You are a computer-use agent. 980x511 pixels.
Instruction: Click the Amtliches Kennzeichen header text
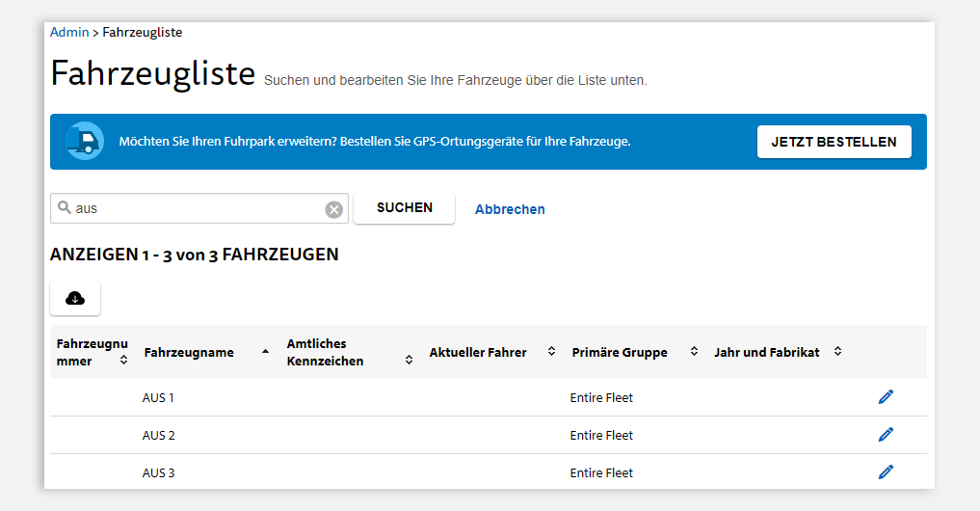coord(325,352)
